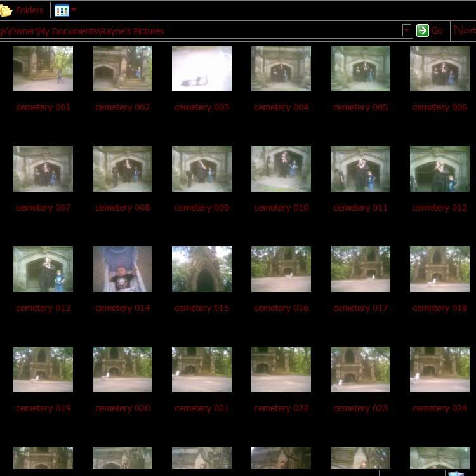Click the file name label cemetery 003
The image size is (476, 476).
[x=202, y=107]
